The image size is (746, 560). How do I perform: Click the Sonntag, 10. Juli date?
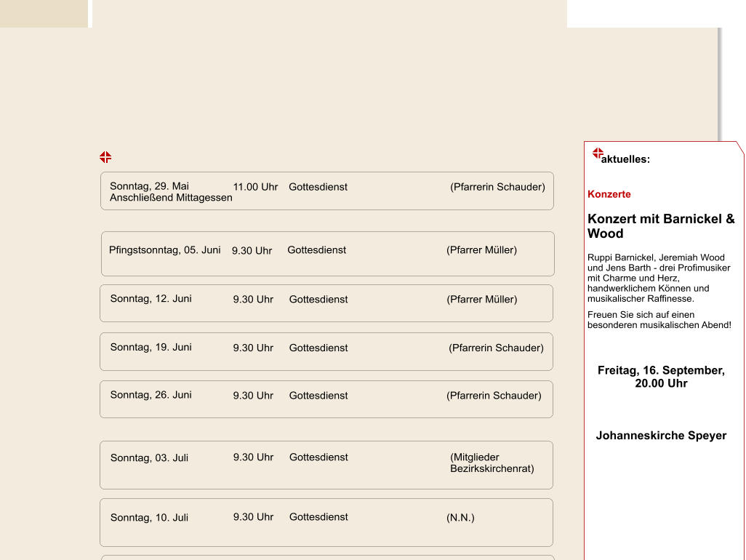point(149,518)
